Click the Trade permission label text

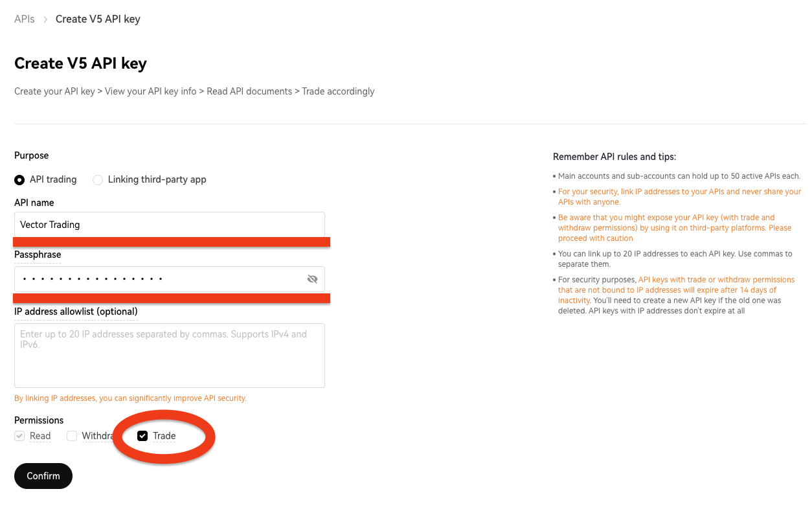coord(164,436)
